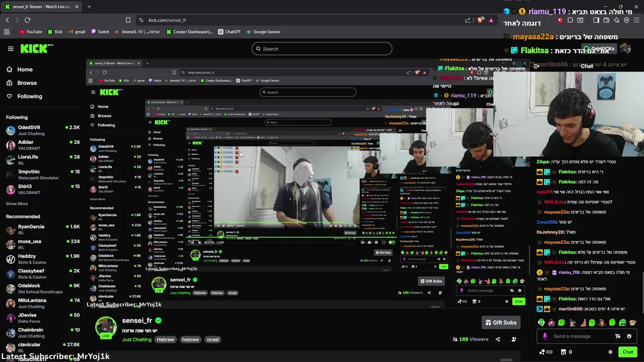The width and height of the screenshot is (644, 362).
Task: Click the green Chat send button
Action: tap(627, 352)
